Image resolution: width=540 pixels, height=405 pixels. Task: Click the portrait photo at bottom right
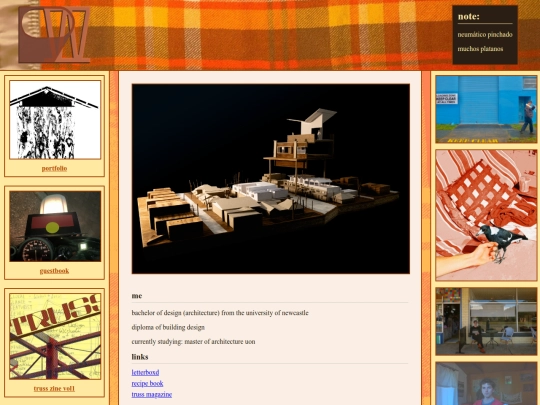coord(486,383)
